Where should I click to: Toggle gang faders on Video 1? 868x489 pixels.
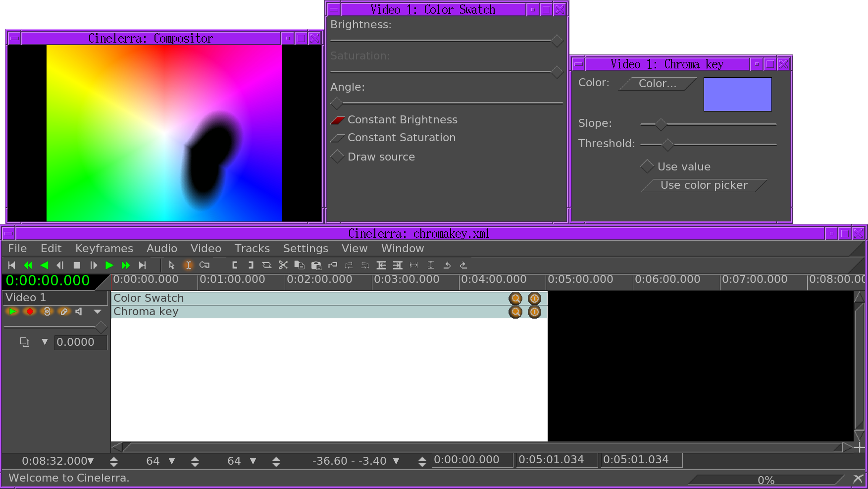click(47, 312)
